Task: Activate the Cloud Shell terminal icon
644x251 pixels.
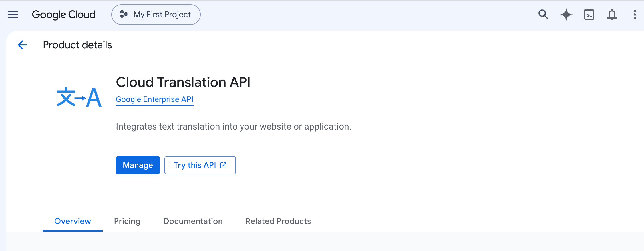Action: (x=589, y=15)
